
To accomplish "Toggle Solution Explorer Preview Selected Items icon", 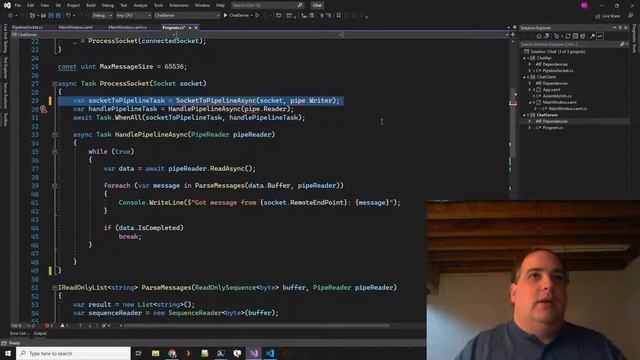I will pos(600,36).
